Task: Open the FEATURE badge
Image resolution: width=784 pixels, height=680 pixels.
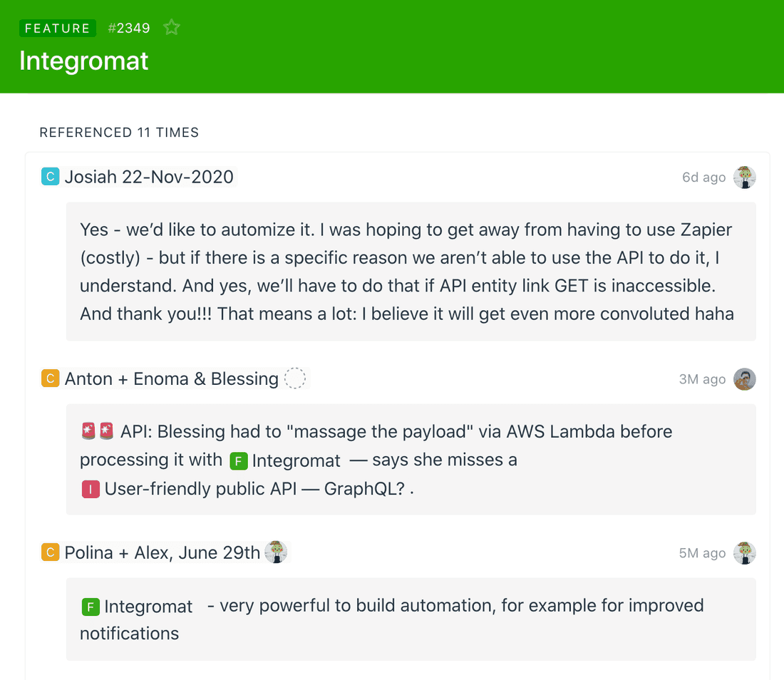Action: click(x=57, y=28)
